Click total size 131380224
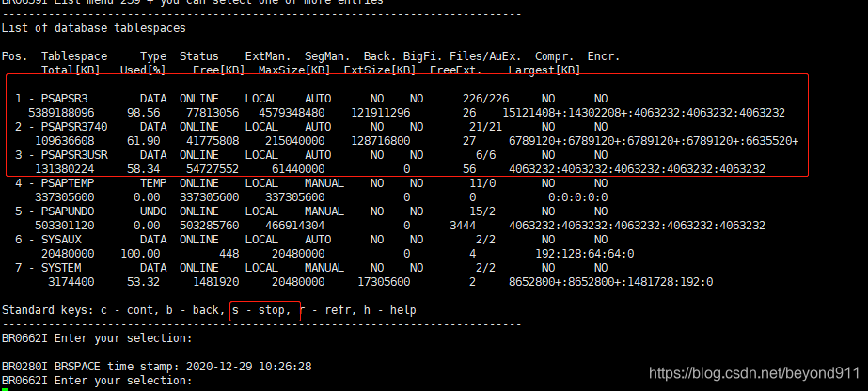This screenshot has width=868, height=391. pos(64,169)
